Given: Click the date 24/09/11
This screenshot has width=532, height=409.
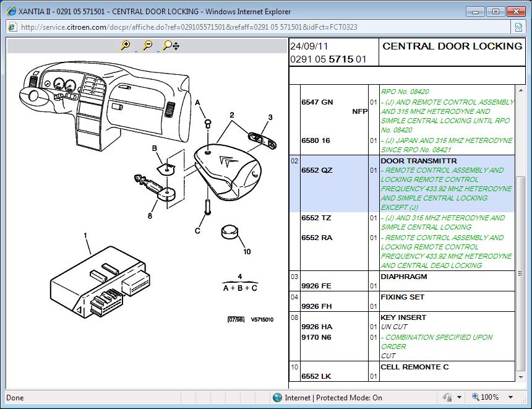Looking at the screenshot, I should coord(309,46).
